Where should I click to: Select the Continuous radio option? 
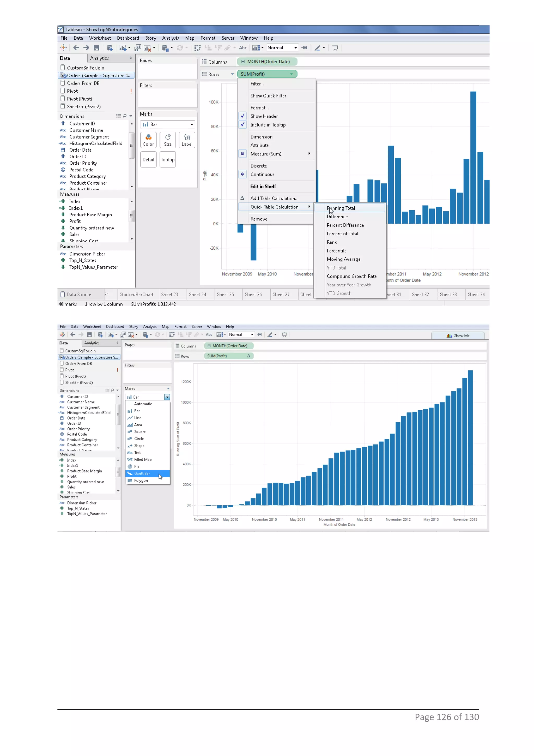(x=262, y=175)
